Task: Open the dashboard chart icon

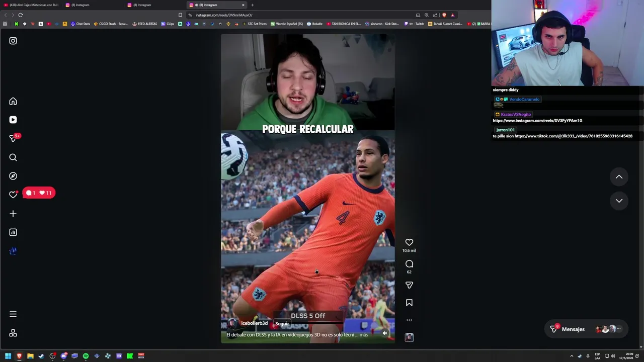Action: click(x=13, y=232)
